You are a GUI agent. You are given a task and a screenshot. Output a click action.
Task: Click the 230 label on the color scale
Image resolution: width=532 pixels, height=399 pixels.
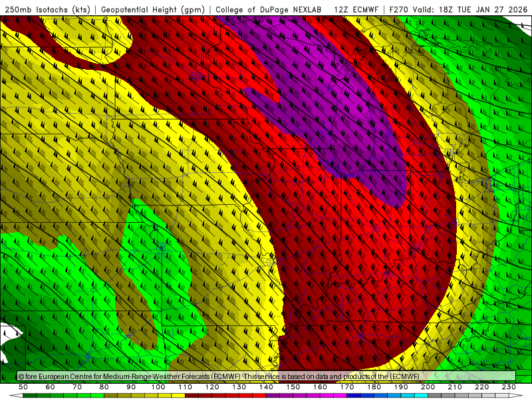(x=509, y=387)
